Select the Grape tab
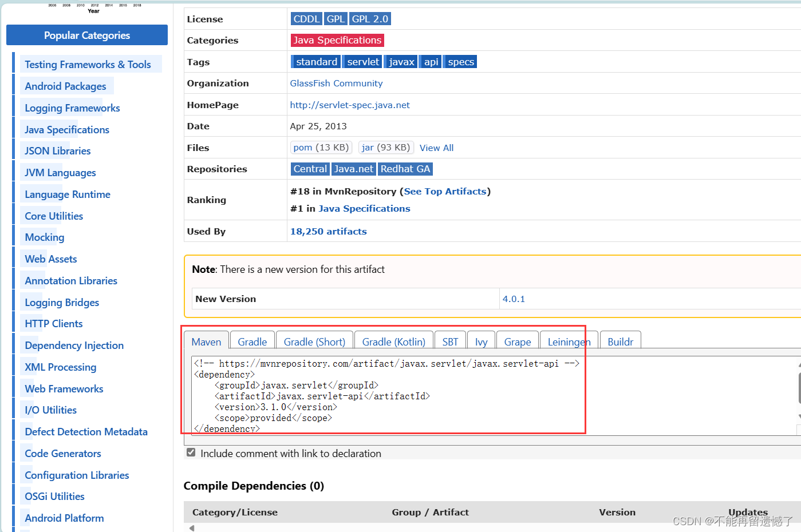 point(518,342)
